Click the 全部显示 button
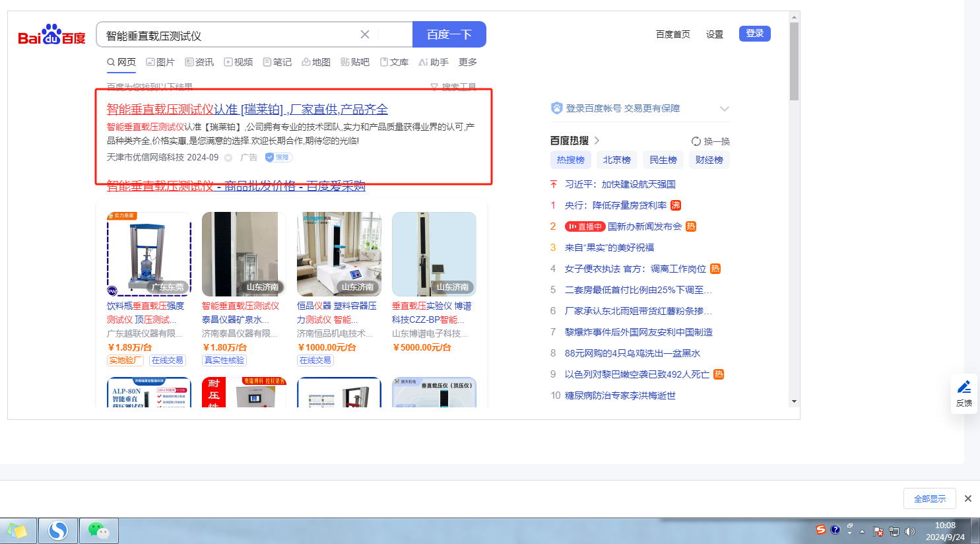 [x=930, y=498]
